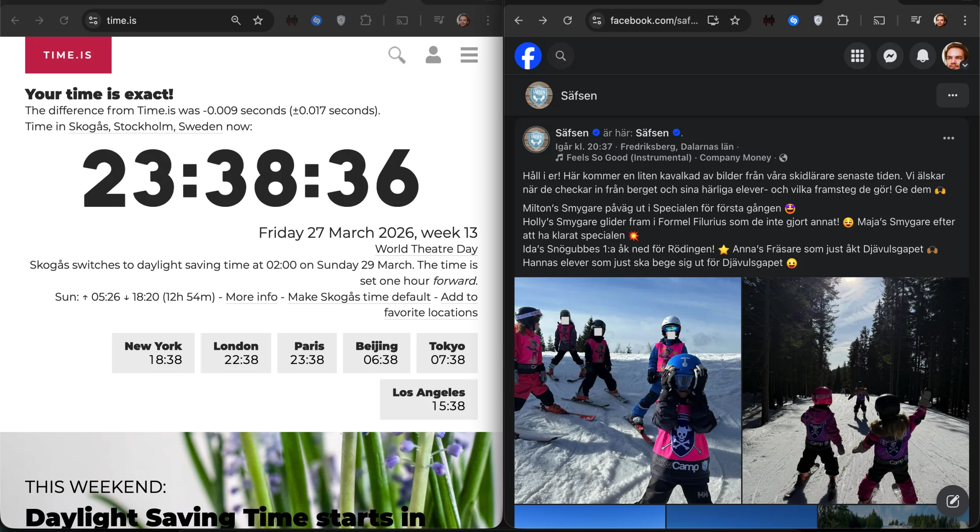Open photo of kids in pink SnowCamp vests
The image size is (980, 532).
pos(628,390)
